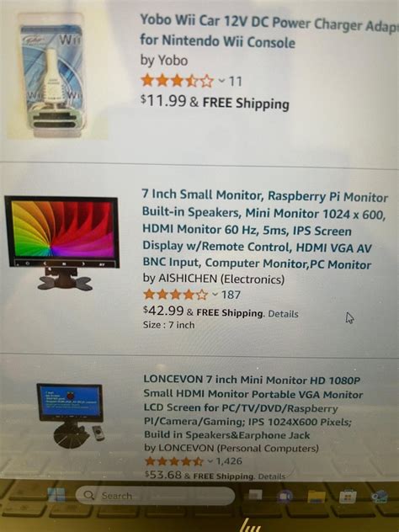Click the rightmost taskbar app icon

380,497
